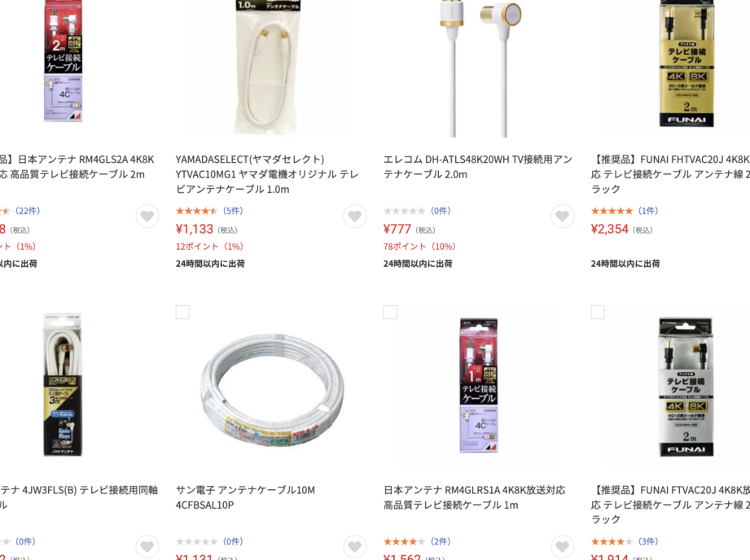This screenshot has width=750, height=560.
Task: Click the white coiled 10M cable image
Action: [272, 390]
